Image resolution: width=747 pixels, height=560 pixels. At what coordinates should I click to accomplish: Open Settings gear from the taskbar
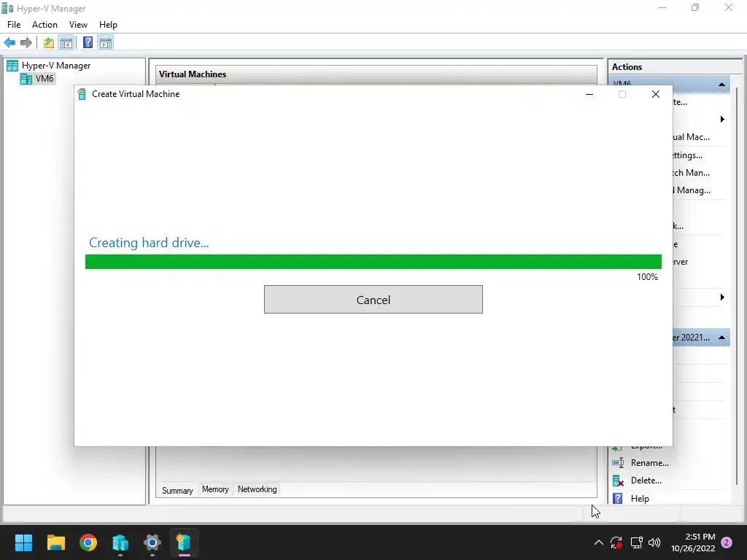[x=152, y=542]
